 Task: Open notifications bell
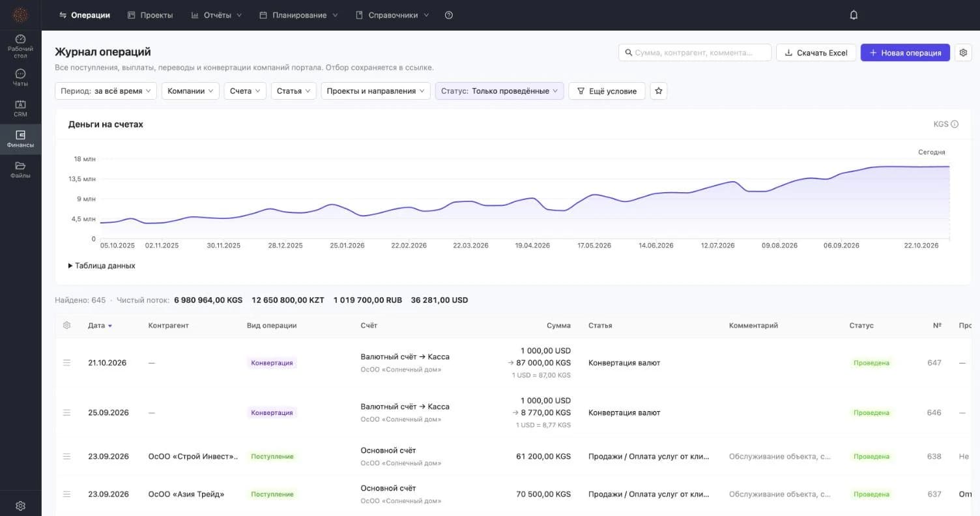[x=854, y=15]
